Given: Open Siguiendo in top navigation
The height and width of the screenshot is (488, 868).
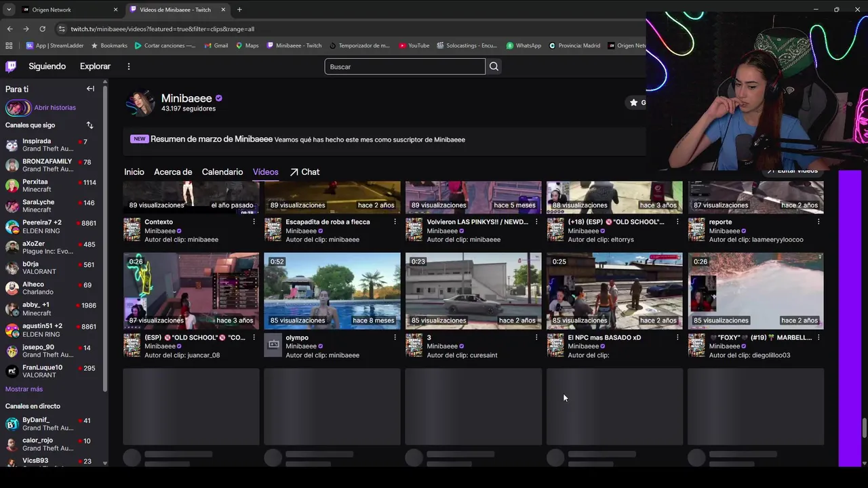Looking at the screenshot, I should pyautogui.click(x=47, y=66).
